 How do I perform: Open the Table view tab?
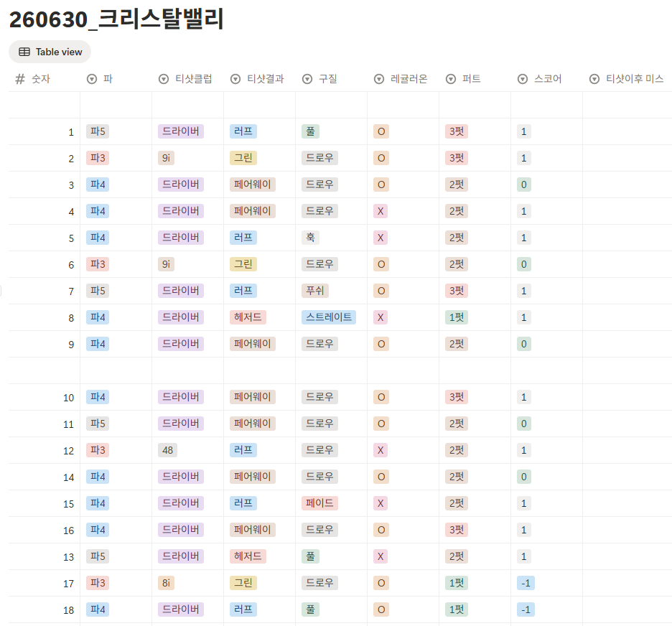pos(50,52)
